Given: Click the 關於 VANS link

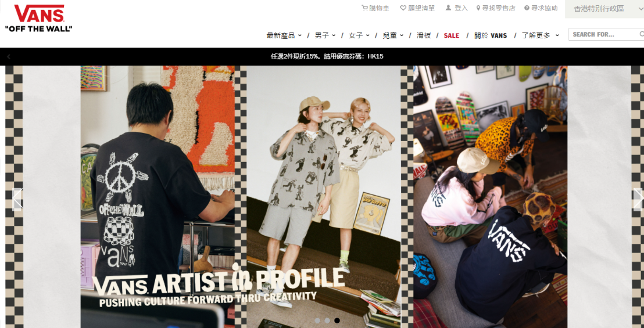Looking at the screenshot, I should (491, 35).
